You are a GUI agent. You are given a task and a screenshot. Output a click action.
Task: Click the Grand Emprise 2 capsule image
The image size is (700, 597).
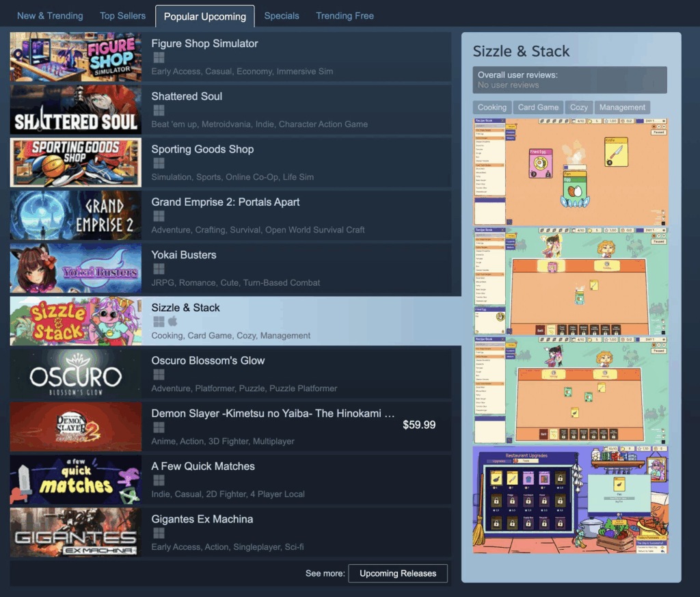pos(76,215)
